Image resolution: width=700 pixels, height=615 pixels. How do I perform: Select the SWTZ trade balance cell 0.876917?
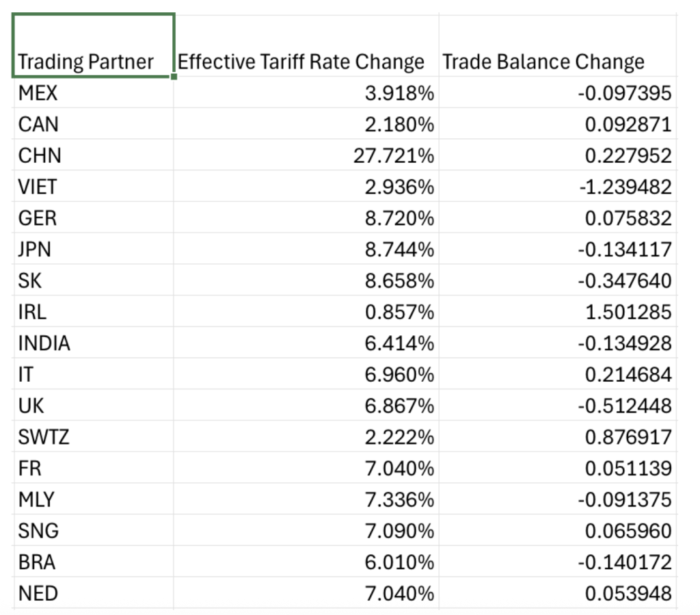click(557, 437)
